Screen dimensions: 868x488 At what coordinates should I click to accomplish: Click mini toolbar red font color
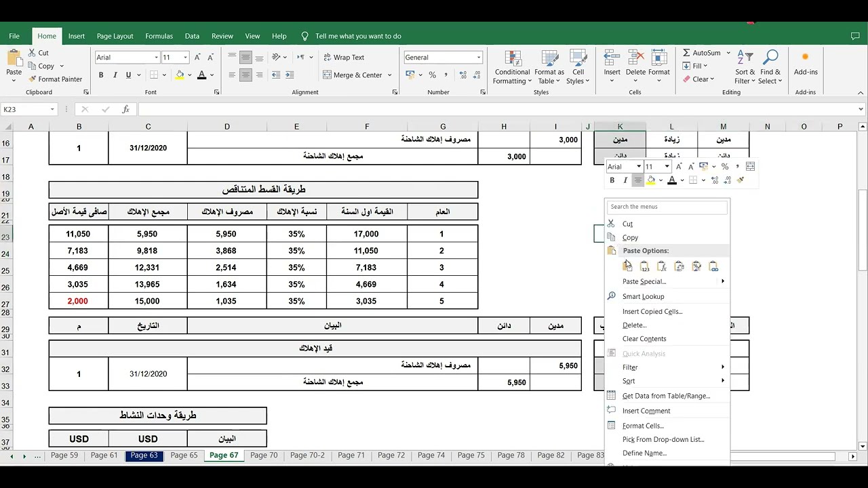click(x=672, y=180)
